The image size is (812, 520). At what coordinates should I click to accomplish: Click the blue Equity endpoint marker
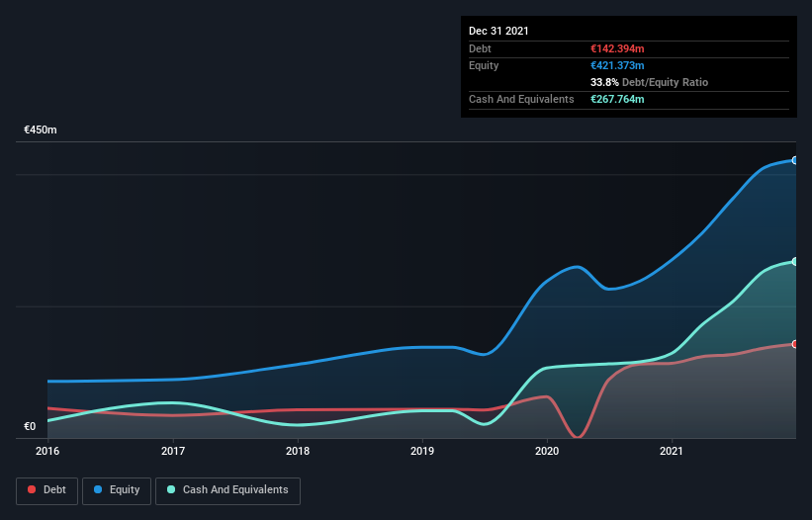[795, 160]
